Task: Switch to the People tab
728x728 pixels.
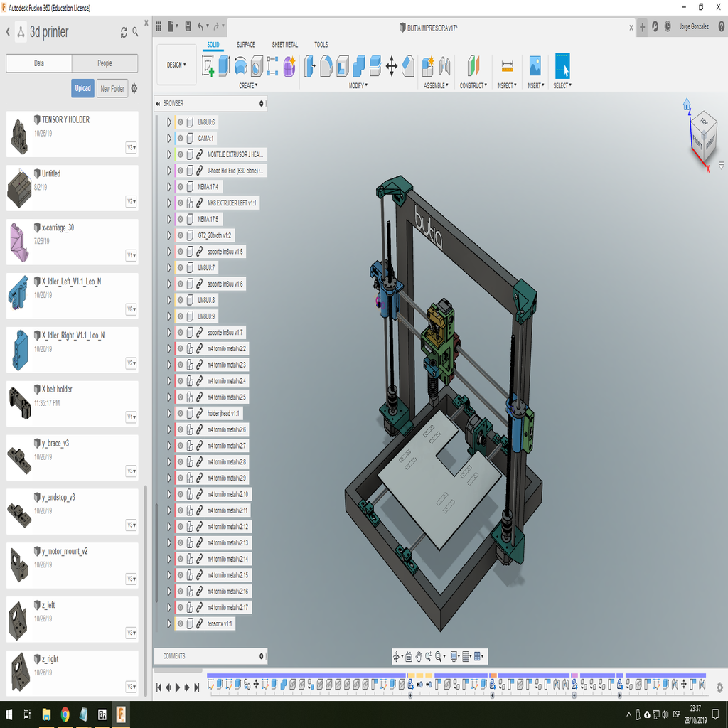Action: coord(105,63)
